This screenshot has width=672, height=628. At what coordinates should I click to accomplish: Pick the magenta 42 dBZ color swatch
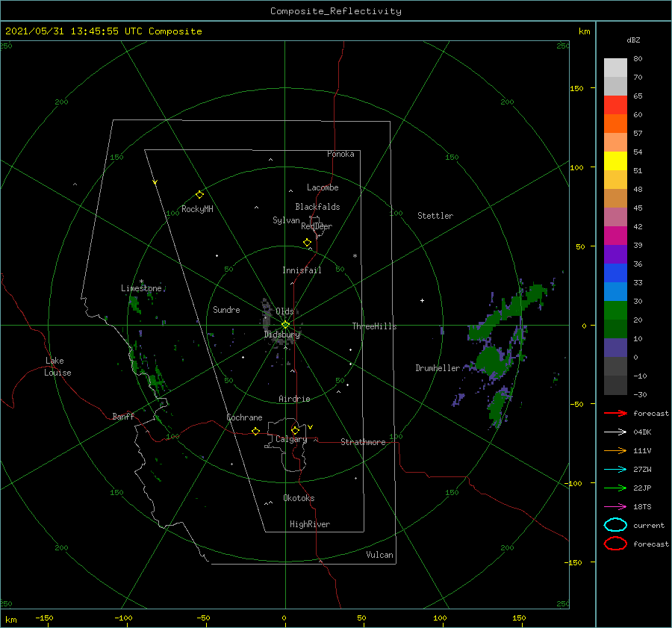click(615, 236)
